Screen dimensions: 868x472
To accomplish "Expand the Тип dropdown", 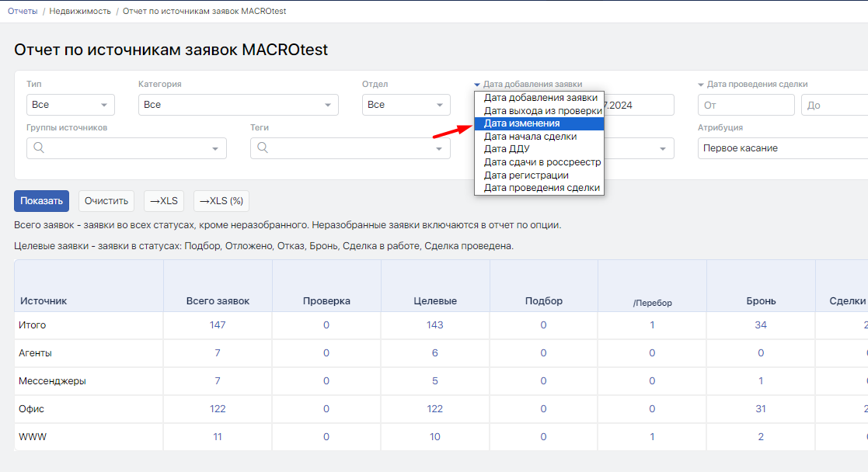I will [x=70, y=105].
